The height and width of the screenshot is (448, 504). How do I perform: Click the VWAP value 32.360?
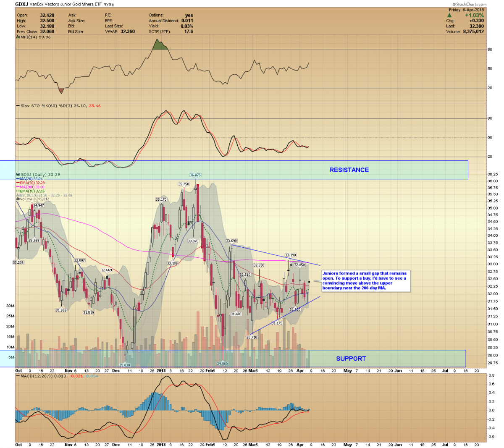[x=128, y=31]
